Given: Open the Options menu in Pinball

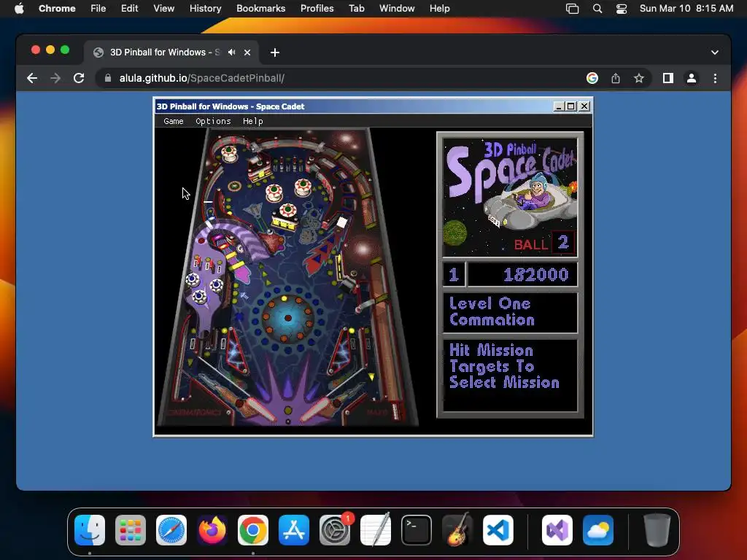Looking at the screenshot, I should pos(213,121).
